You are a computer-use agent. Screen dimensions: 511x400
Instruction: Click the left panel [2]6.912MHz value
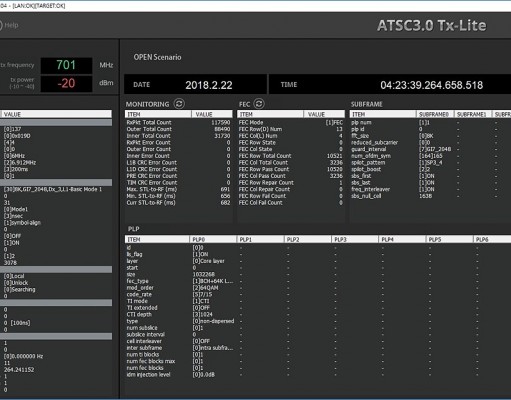[x=20, y=162]
